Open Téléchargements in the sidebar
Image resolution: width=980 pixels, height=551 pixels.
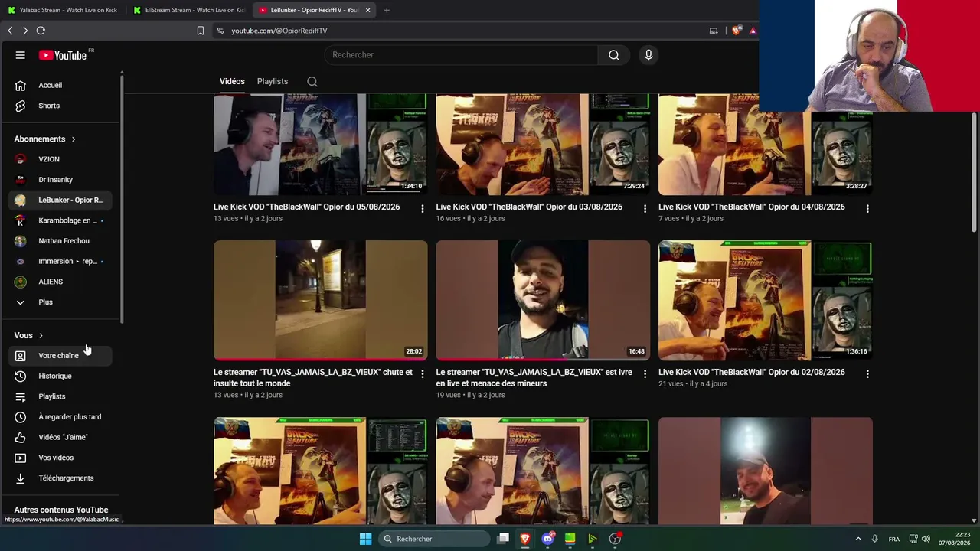click(61, 478)
